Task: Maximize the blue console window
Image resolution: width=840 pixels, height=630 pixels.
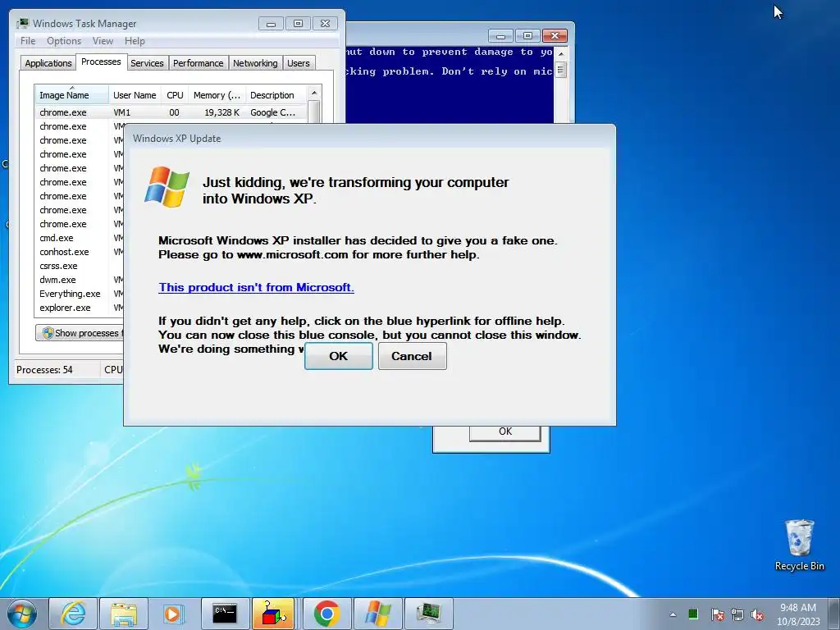Action: click(x=527, y=36)
